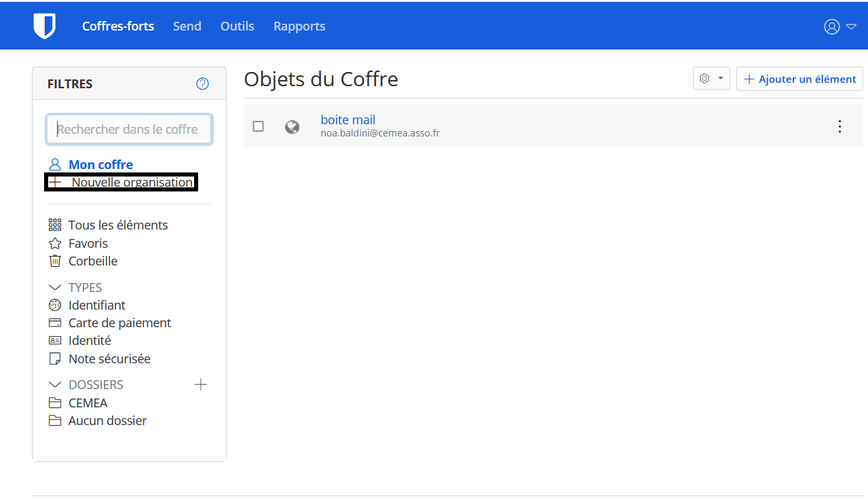The height and width of the screenshot is (499, 868).
Task: Open the CEMEA folder
Action: [x=88, y=403]
